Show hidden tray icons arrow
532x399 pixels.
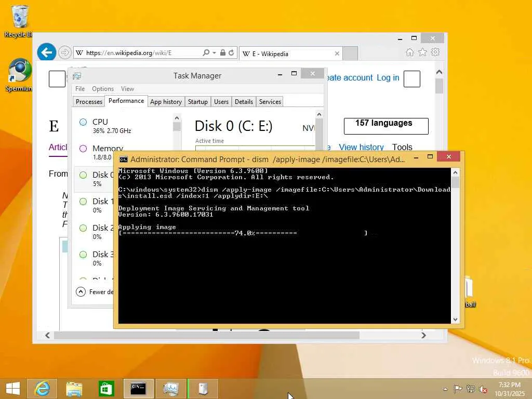(445, 389)
